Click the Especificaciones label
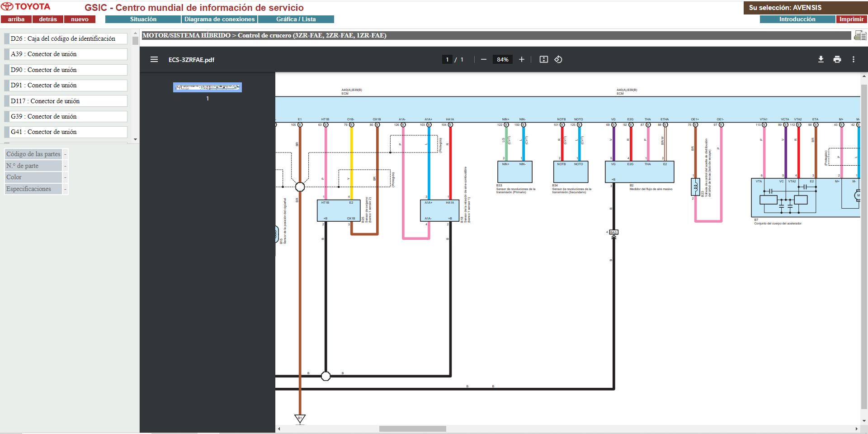Image resolution: width=868 pixels, height=434 pixels. [33, 189]
